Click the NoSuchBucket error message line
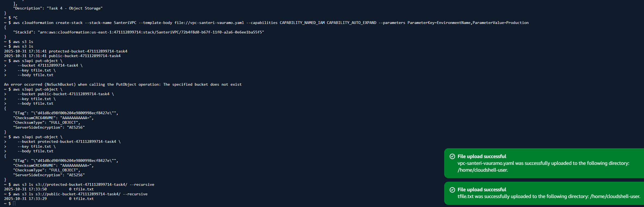The height and width of the screenshot is (207, 644). pos(123,85)
